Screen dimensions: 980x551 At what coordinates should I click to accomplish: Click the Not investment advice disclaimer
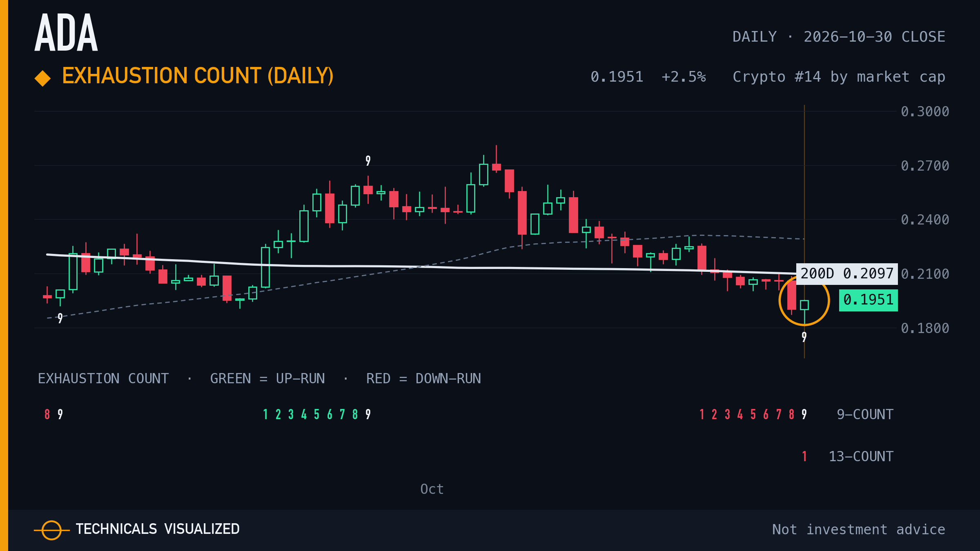(x=859, y=530)
